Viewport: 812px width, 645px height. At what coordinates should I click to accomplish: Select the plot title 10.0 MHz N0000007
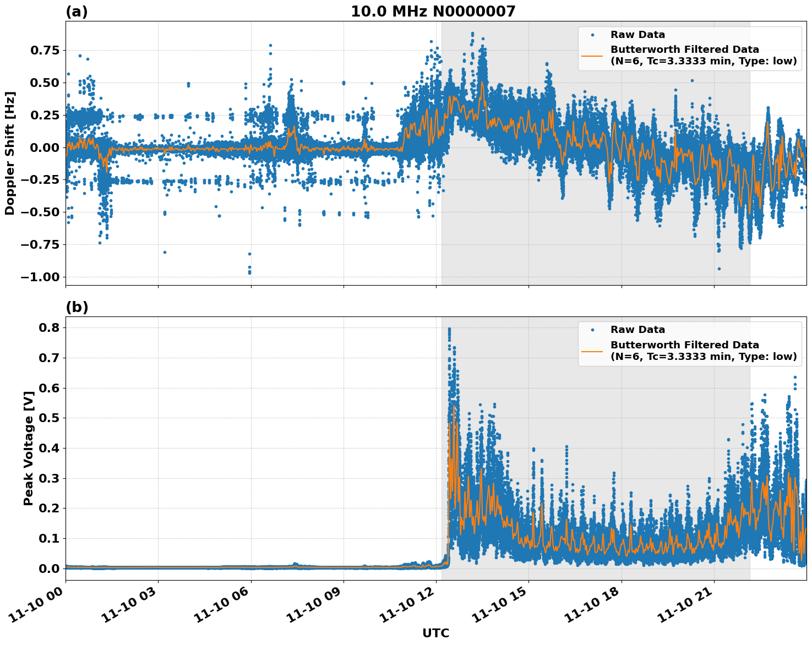point(434,9)
